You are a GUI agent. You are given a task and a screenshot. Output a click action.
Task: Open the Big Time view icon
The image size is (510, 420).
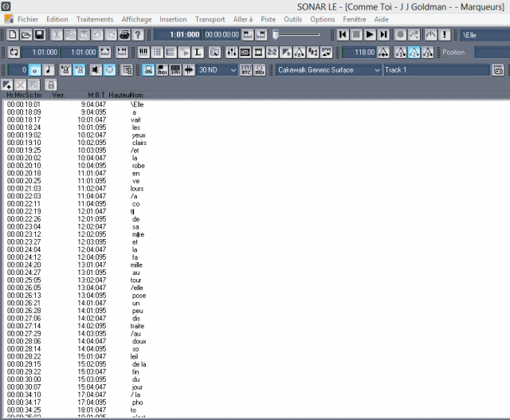click(245, 52)
